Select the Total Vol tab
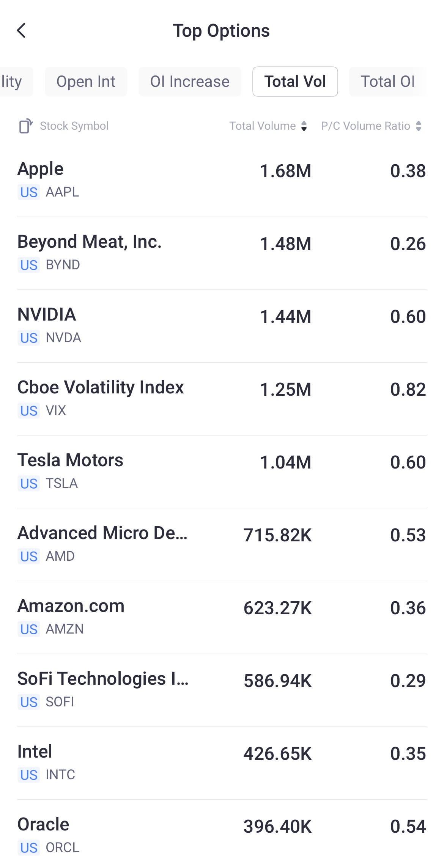This screenshot has width=444, height=868. pyautogui.click(x=295, y=82)
